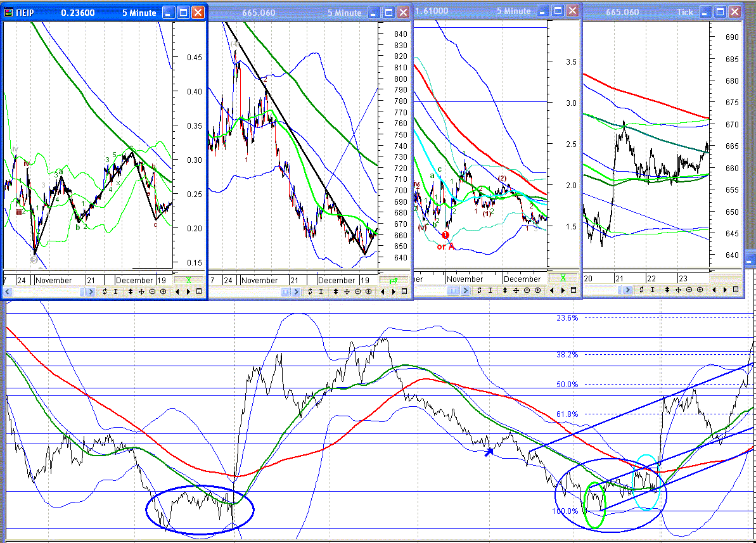Click the vertical scale arrows in the 1.61000 chart
The image size is (756, 543).
(x=505, y=290)
